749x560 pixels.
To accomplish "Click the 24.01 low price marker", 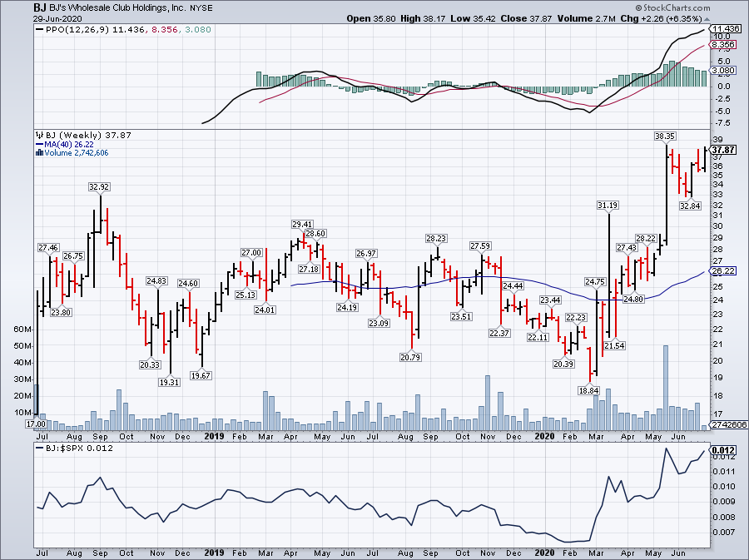I will pyautogui.click(x=265, y=310).
